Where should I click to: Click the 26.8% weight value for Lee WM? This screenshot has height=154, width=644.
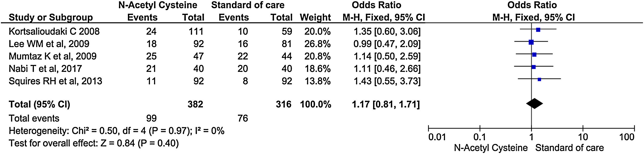317,44
